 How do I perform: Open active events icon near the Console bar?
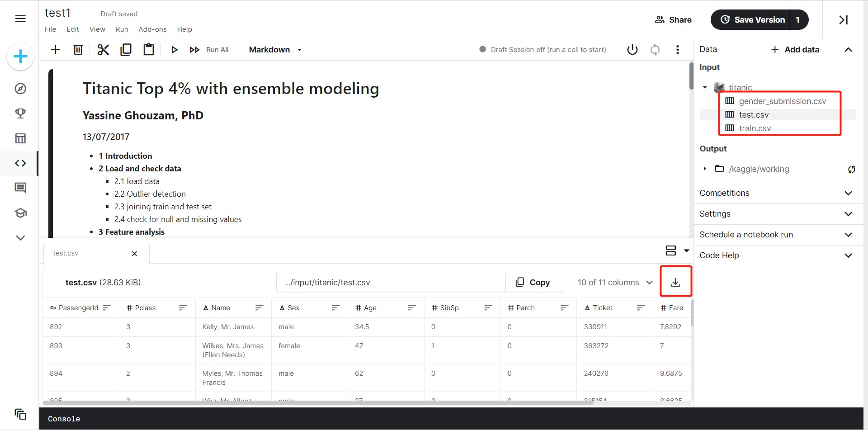pos(20,414)
